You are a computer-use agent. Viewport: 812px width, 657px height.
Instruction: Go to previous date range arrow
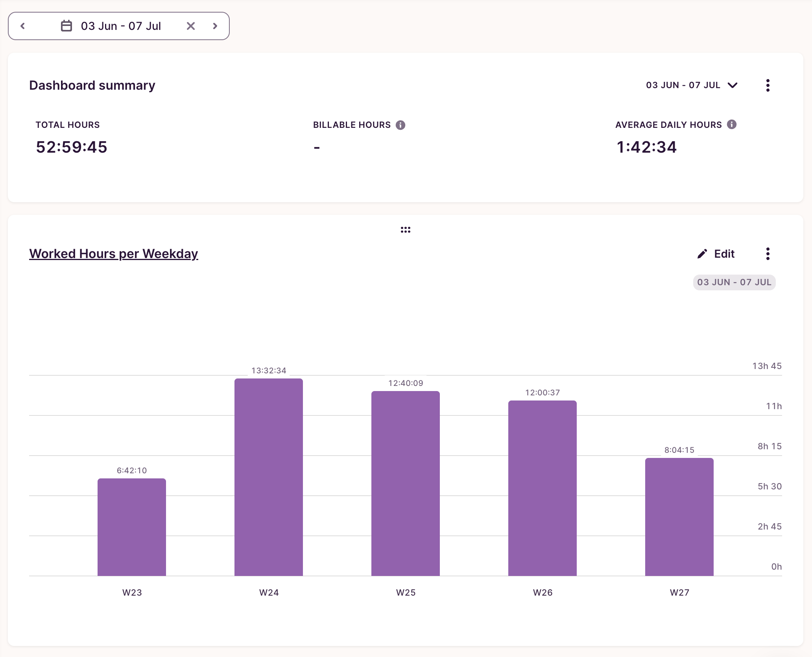pyautogui.click(x=23, y=26)
